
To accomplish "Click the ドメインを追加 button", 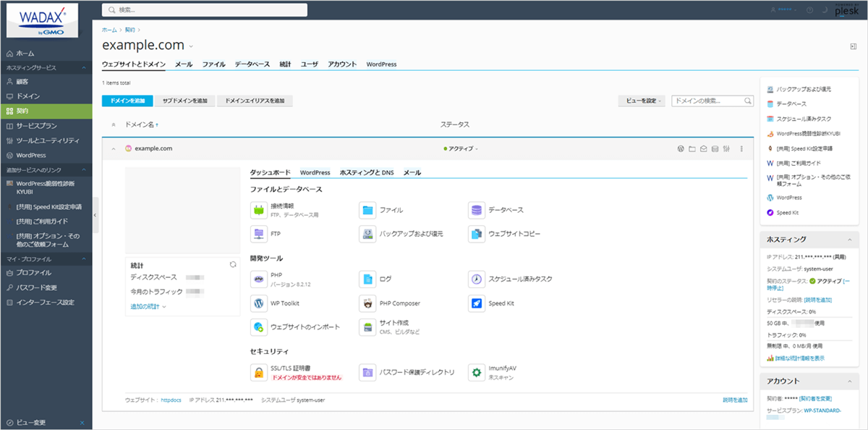I will (126, 101).
